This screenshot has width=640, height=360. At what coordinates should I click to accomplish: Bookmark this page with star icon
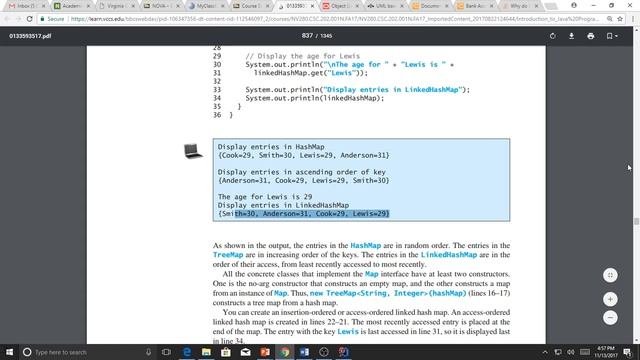tap(620, 19)
